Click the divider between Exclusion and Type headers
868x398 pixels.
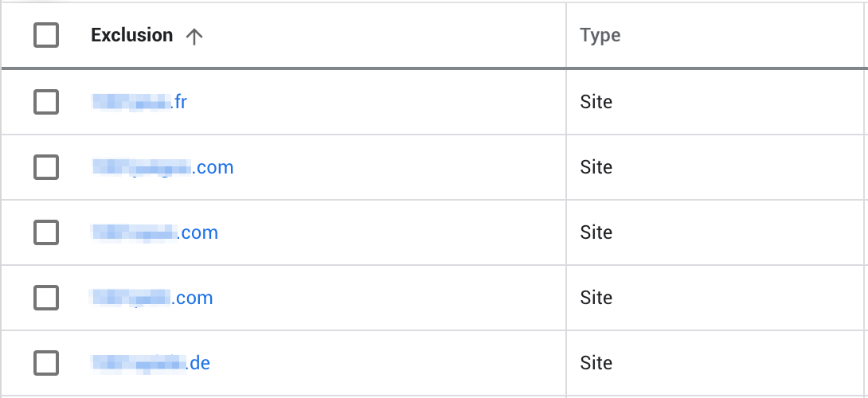coord(566,36)
